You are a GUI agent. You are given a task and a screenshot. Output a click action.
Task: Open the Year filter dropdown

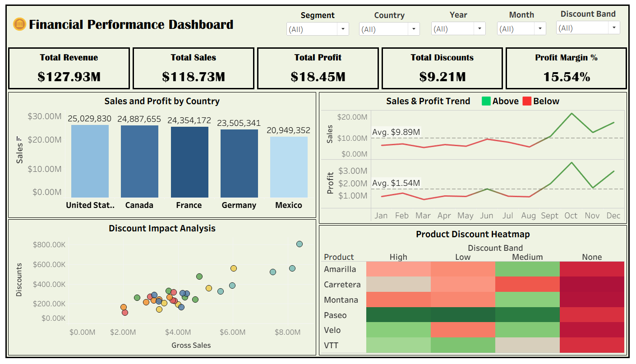click(458, 29)
